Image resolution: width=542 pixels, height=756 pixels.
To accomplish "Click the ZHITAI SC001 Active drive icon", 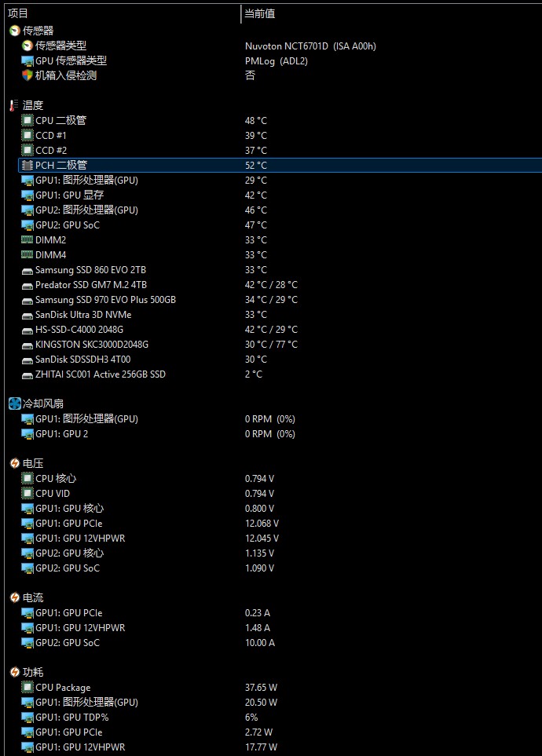I will pos(27,375).
